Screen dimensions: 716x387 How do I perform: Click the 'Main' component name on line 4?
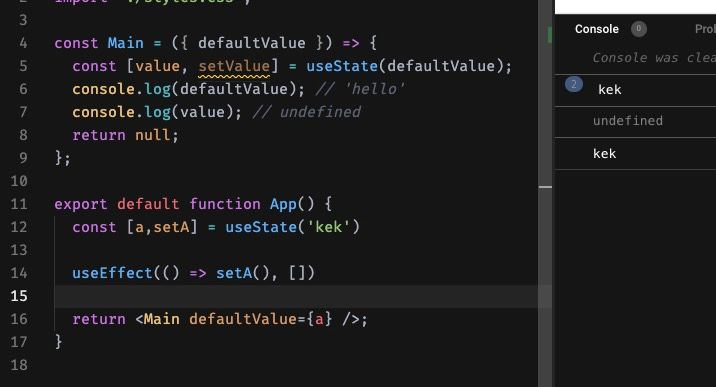pyautogui.click(x=125, y=43)
